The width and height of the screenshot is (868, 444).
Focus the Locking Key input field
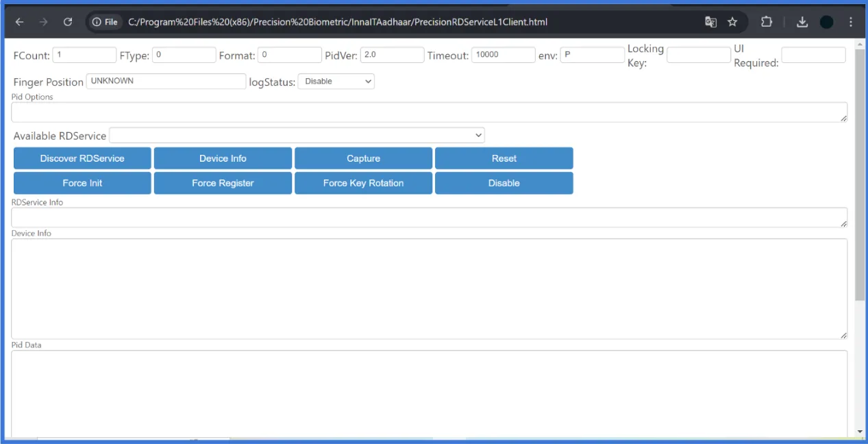699,55
